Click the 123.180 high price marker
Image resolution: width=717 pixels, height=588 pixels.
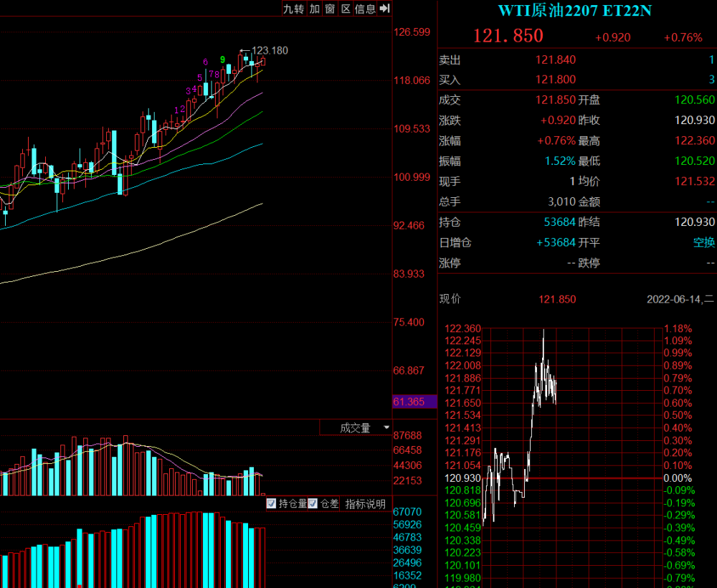(x=270, y=50)
